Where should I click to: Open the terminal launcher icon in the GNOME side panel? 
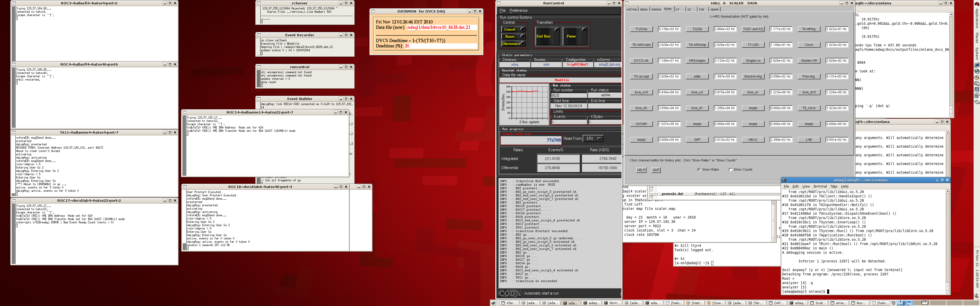coord(977,65)
